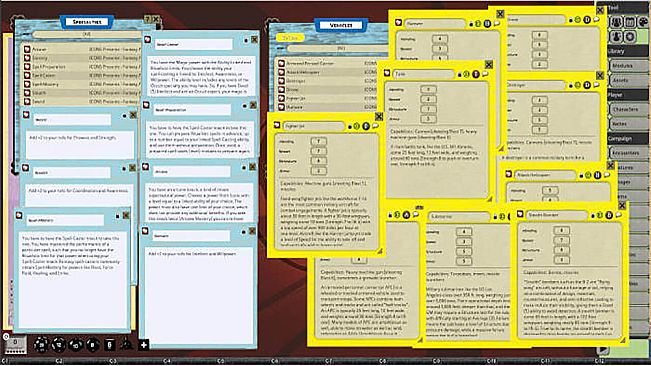The height and width of the screenshot is (366, 651).
Task: Click the speech bubble icon on the Fighter Jet card
Action: click(375, 126)
